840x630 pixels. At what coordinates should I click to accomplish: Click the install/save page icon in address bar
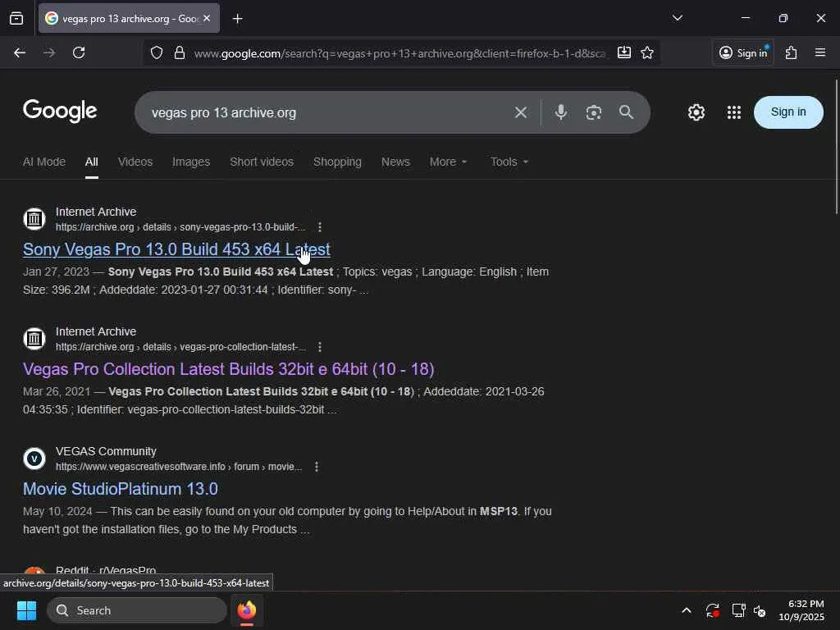[623, 52]
